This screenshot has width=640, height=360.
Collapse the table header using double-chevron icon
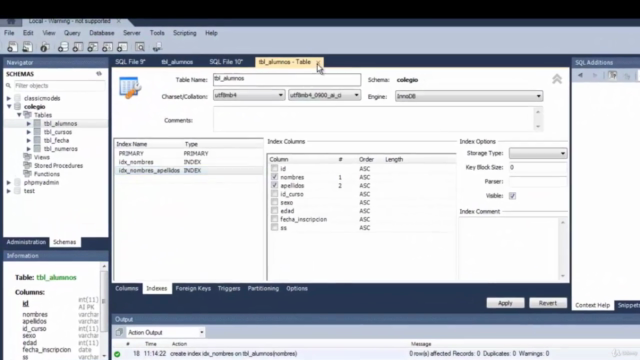pyautogui.click(x=557, y=79)
